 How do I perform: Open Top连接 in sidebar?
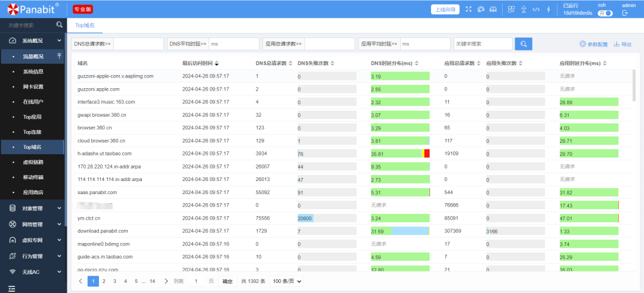32,132
